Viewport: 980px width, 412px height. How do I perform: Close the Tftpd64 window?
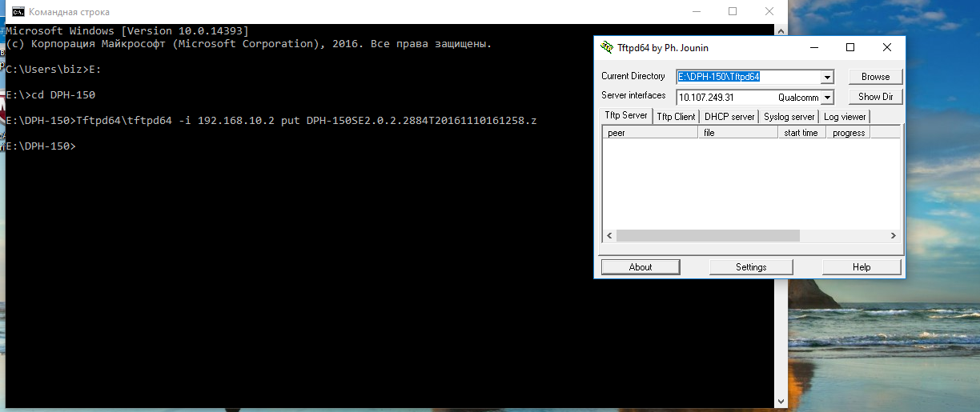[x=887, y=48]
